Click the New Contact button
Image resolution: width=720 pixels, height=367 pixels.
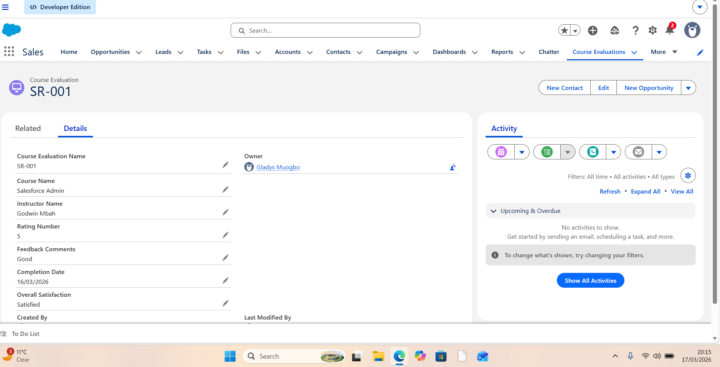(564, 88)
